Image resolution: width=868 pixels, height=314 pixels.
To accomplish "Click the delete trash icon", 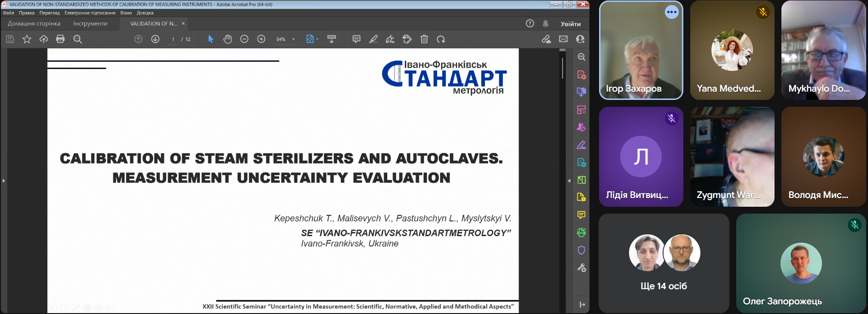I will [424, 39].
